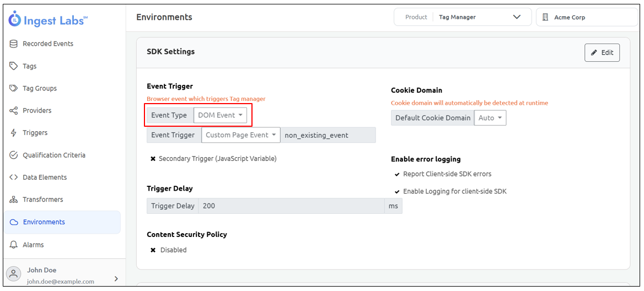The image size is (644, 291).
Task: Click the Transformers hierarchy icon
Action: [x=14, y=200]
